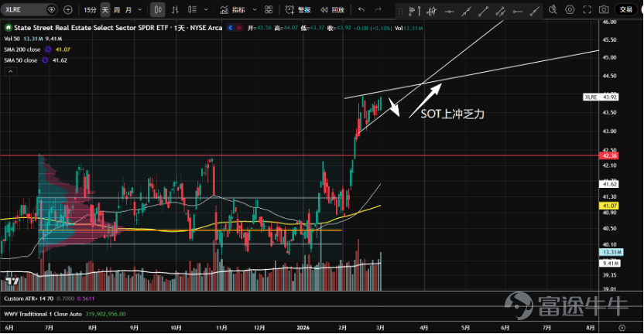Expand the time interval dropdown arrow

pos(139,9)
